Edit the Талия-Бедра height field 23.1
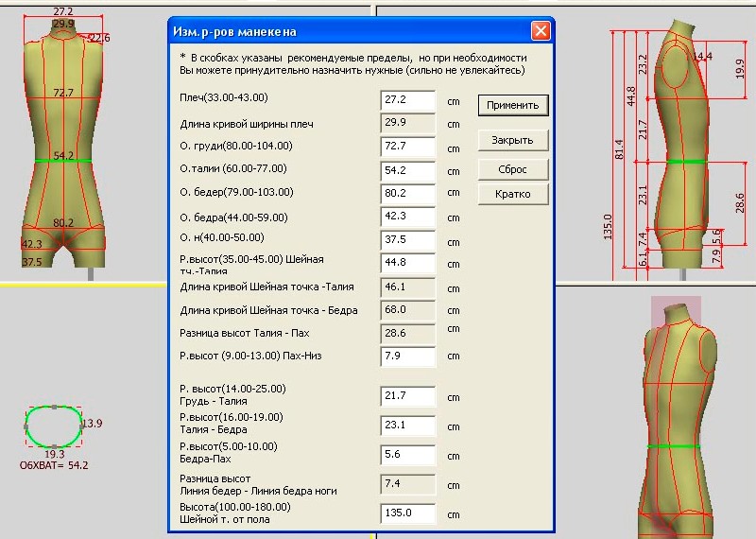Viewport: 756px width, 539px height. tap(407, 426)
